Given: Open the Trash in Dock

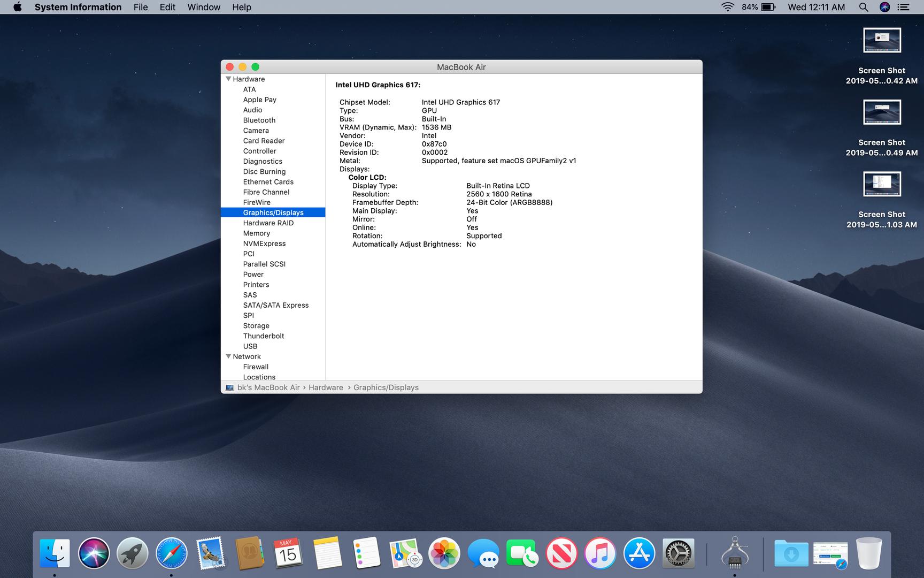Looking at the screenshot, I should 869,553.
